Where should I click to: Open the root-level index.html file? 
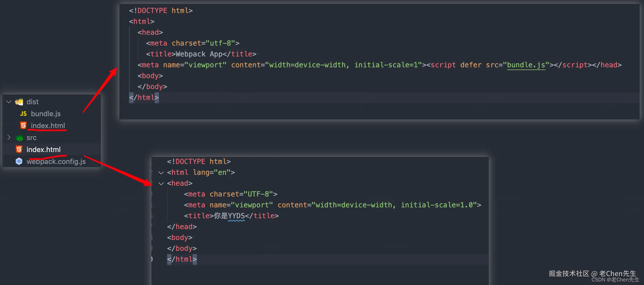(x=43, y=150)
